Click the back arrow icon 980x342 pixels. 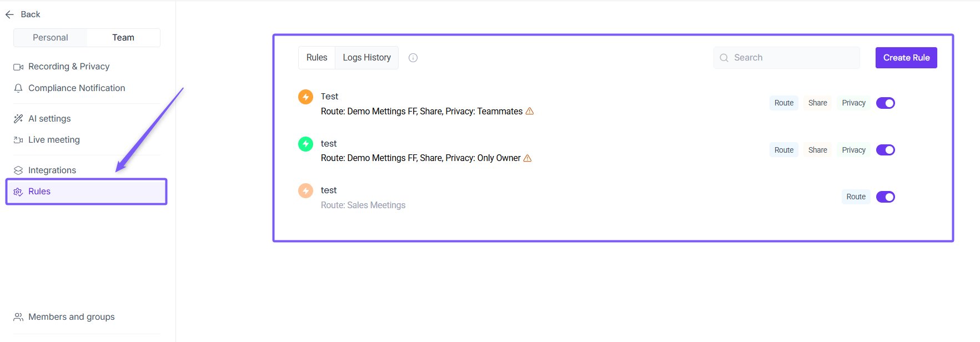pyautogui.click(x=9, y=14)
